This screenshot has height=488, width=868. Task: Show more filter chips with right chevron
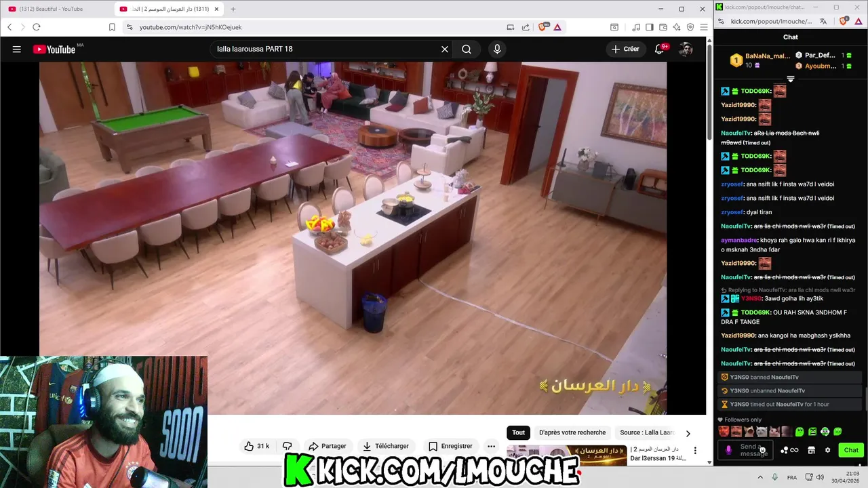688,433
